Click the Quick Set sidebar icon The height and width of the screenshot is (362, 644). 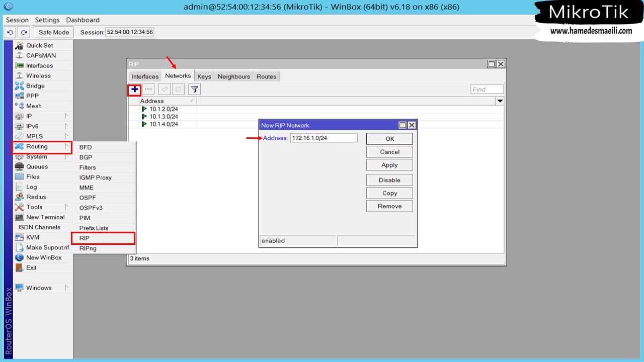click(x=19, y=45)
